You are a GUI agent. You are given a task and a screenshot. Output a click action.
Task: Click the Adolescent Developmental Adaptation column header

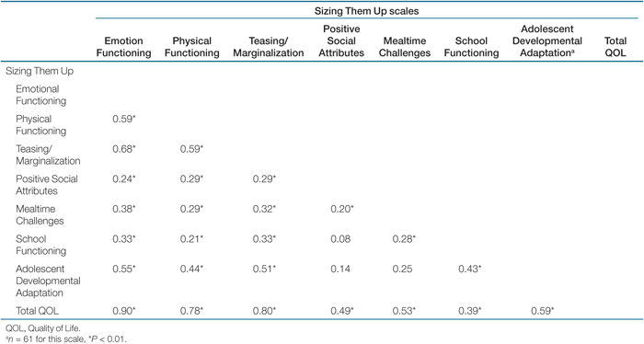click(547, 41)
